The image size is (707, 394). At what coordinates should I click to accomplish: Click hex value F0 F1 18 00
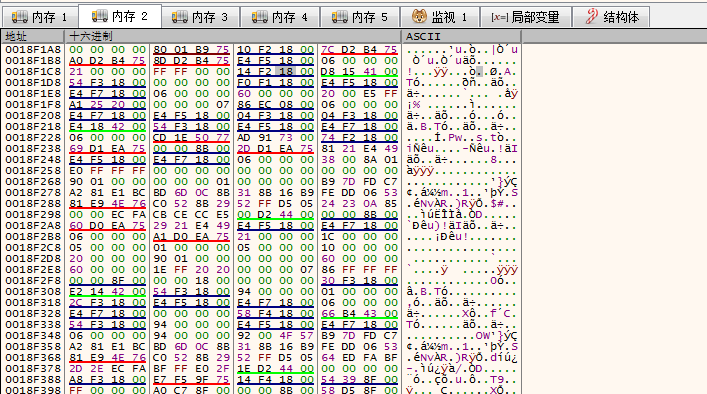(275, 82)
